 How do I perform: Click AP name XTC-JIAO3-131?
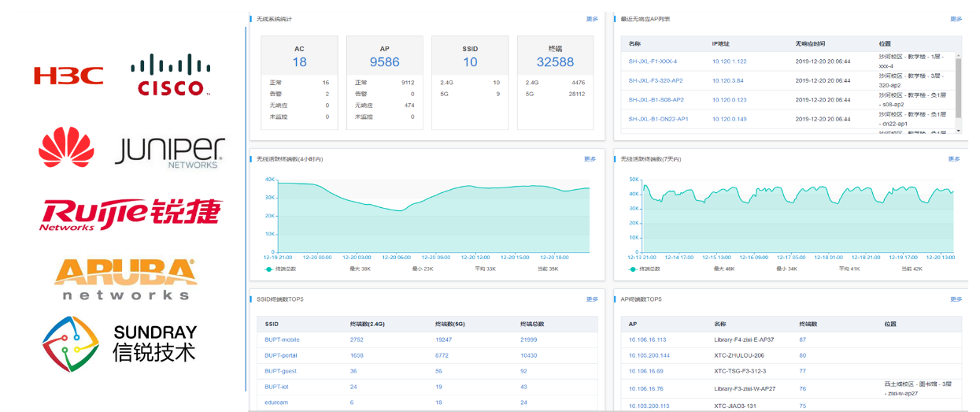(x=735, y=406)
